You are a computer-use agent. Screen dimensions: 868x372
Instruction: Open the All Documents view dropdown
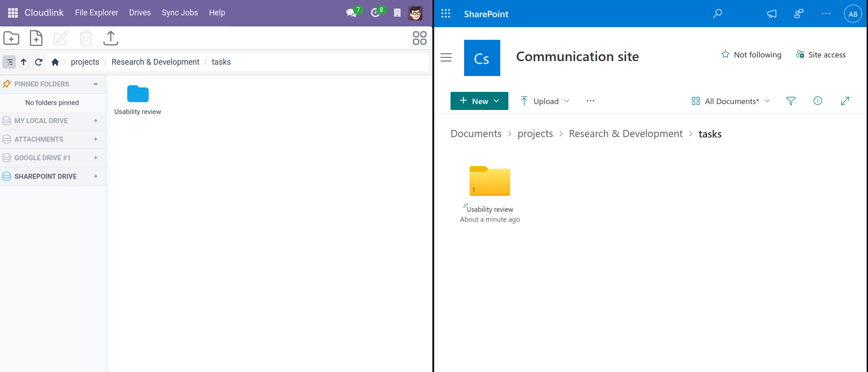tap(730, 101)
